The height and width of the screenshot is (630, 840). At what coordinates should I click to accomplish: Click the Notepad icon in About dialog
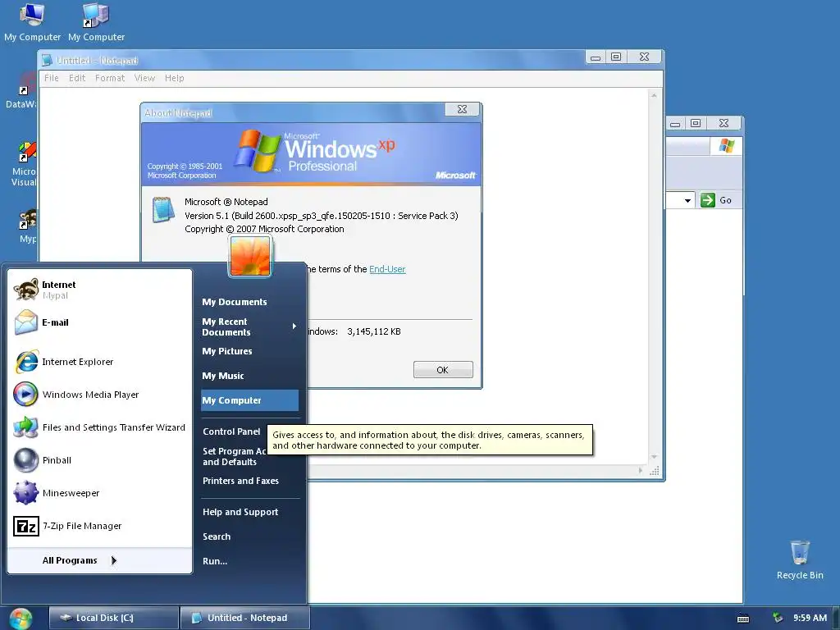pyautogui.click(x=163, y=209)
